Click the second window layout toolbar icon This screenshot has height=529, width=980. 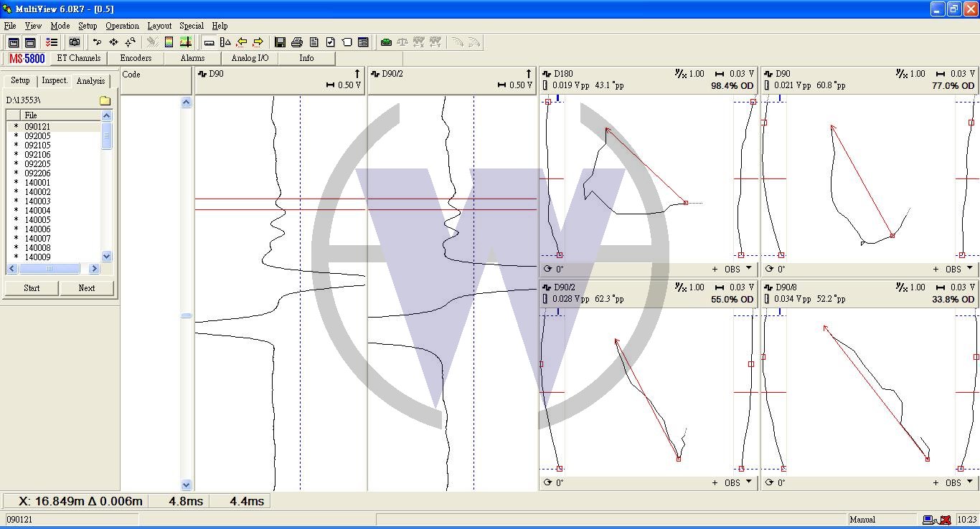[30, 42]
